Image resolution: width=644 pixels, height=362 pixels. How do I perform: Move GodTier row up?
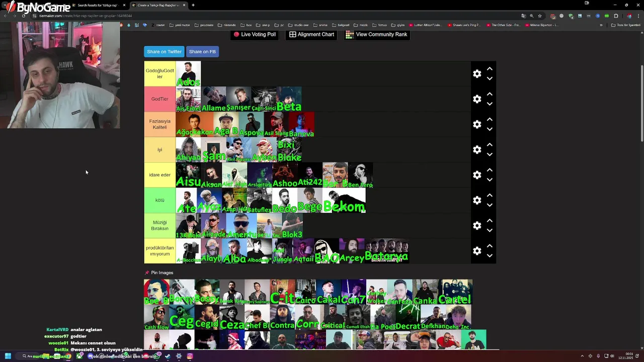[490, 94]
